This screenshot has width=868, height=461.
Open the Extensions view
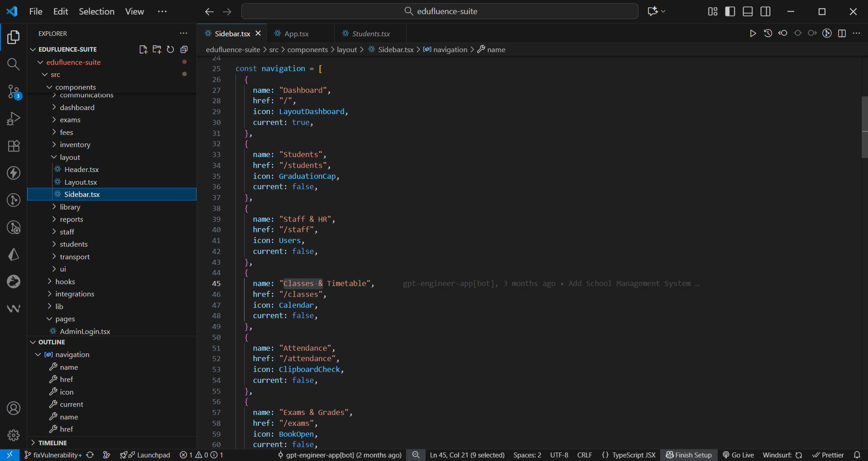tap(14, 146)
